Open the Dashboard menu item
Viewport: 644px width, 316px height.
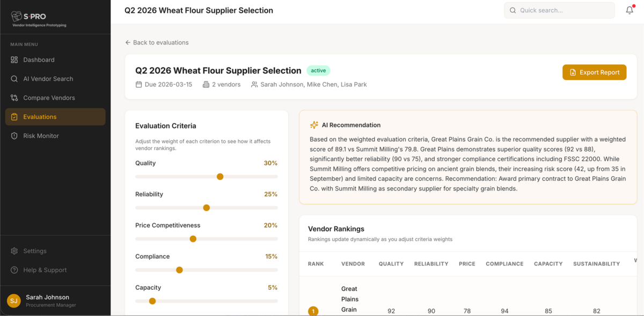point(39,60)
